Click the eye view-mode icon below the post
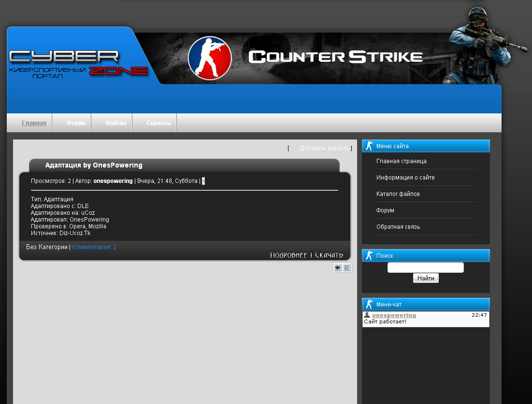 [337, 267]
